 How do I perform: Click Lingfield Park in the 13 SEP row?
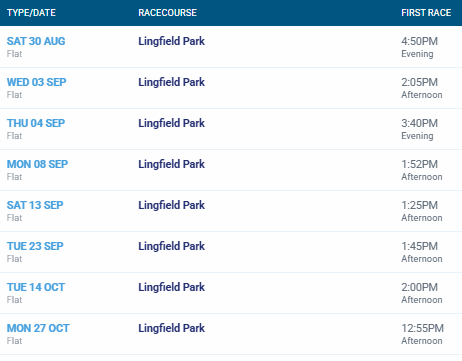[x=171, y=205]
